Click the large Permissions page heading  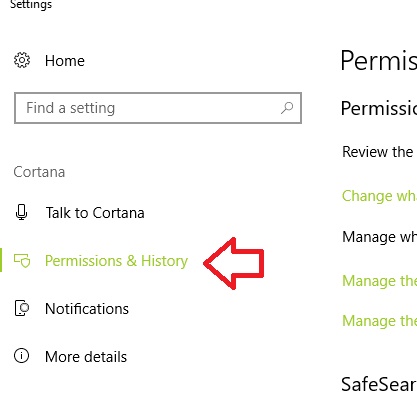[379, 61]
